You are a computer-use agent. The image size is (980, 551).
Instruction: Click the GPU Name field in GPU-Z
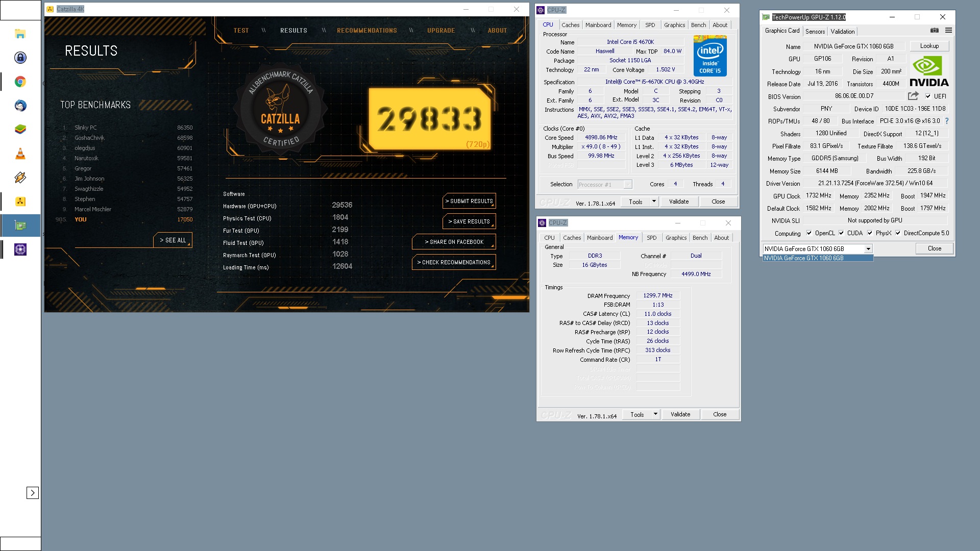[853, 46]
